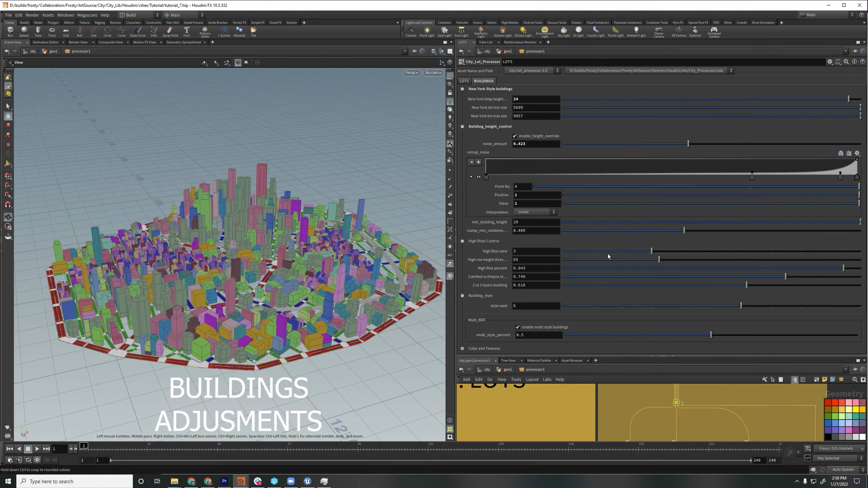Screen dimensions: 868x488
Task: Select the Sphere shelf tool
Action: coord(24,32)
